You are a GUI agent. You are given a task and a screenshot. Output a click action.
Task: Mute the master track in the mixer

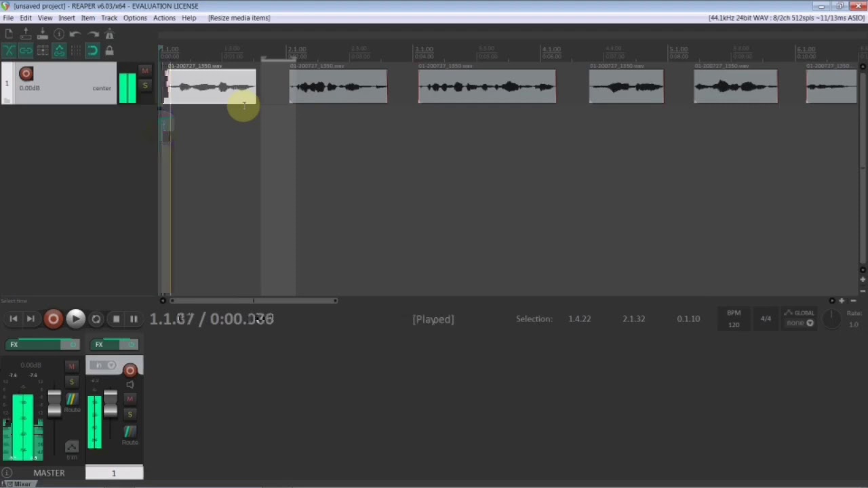[x=71, y=367]
